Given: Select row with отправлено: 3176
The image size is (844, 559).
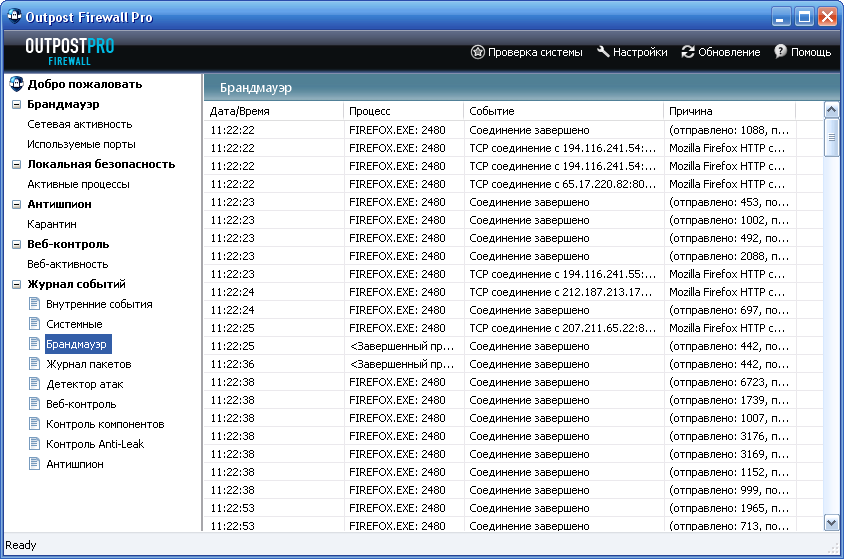Looking at the screenshot, I should tap(513, 436).
